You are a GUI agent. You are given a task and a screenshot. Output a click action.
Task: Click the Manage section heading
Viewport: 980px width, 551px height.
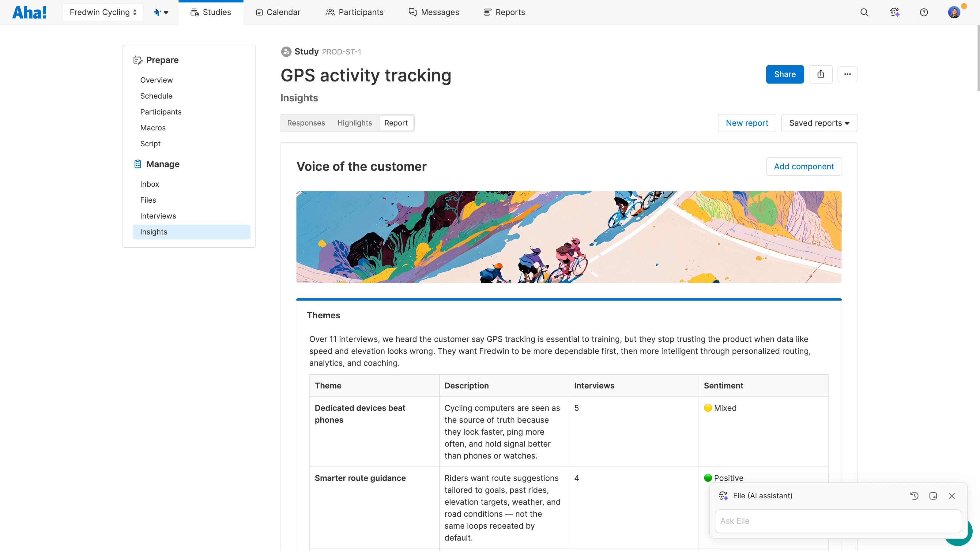tap(163, 164)
